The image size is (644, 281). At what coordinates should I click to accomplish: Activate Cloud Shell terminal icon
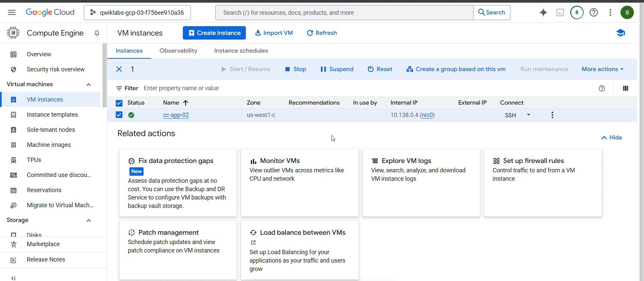coord(560,12)
